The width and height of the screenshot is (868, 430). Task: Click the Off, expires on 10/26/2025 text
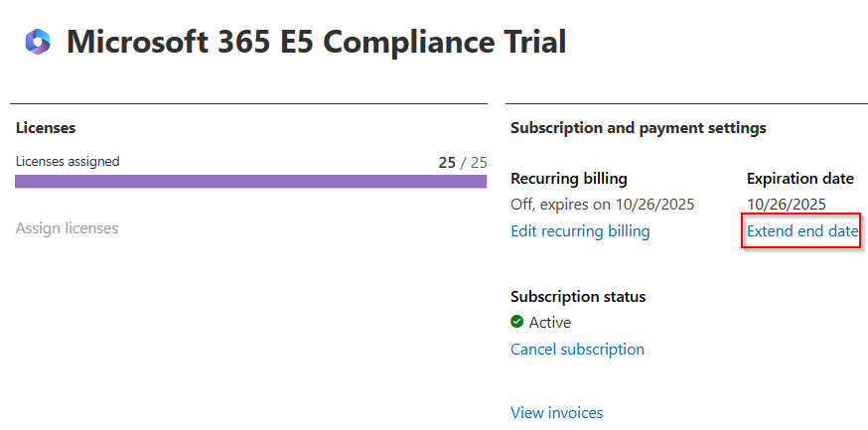602,205
